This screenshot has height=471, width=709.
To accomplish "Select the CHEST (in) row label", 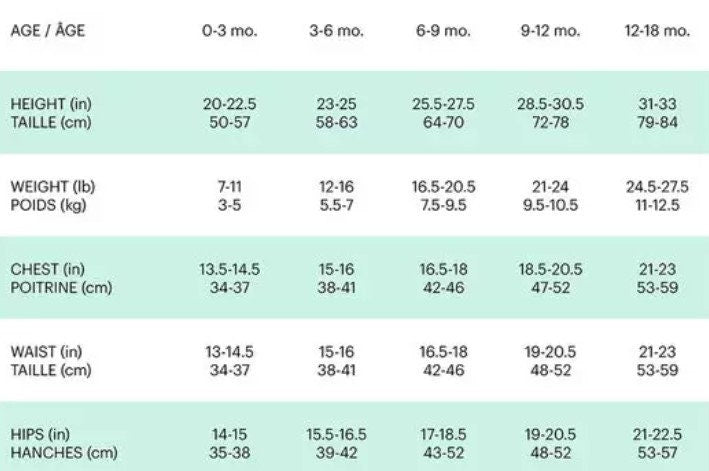I will [x=48, y=269].
